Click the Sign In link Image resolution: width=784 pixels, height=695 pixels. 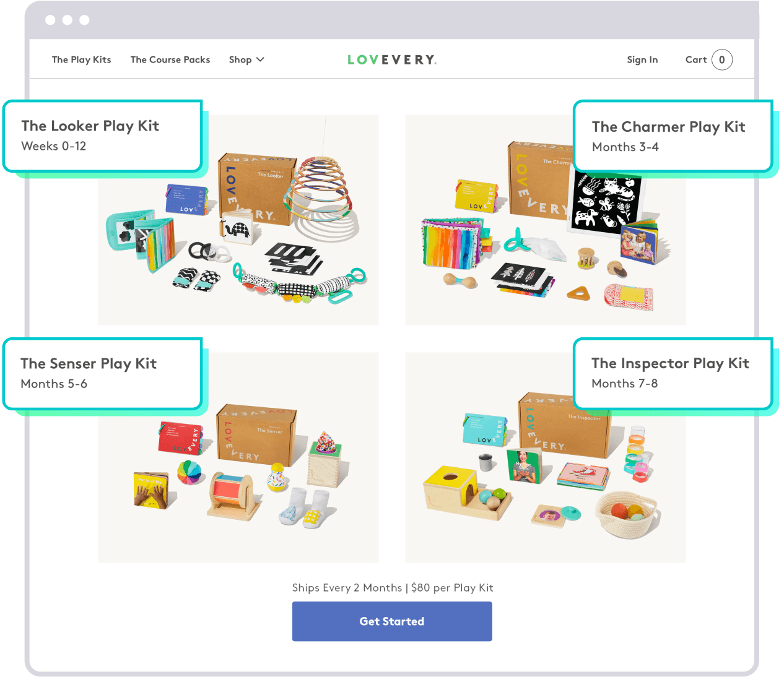(x=642, y=60)
